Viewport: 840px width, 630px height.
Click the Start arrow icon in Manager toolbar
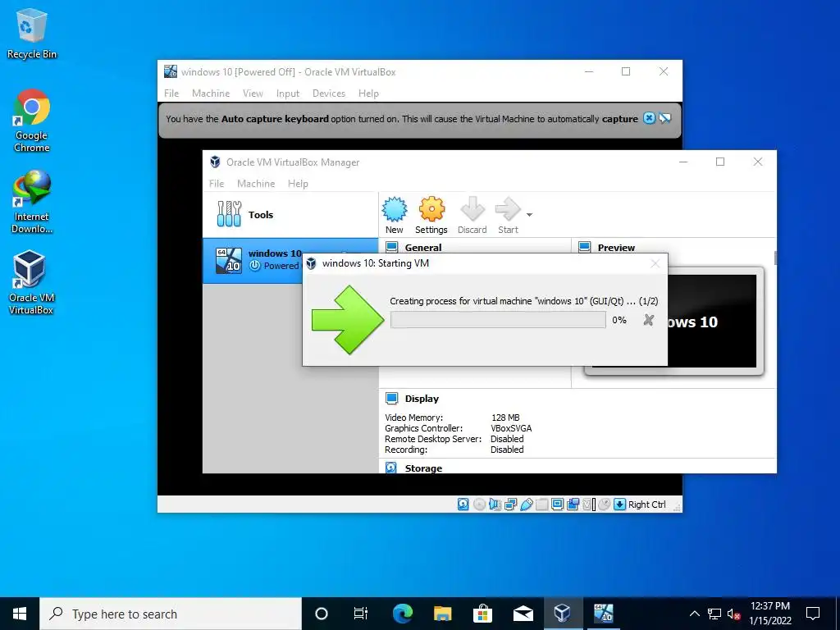click(507, 209)
